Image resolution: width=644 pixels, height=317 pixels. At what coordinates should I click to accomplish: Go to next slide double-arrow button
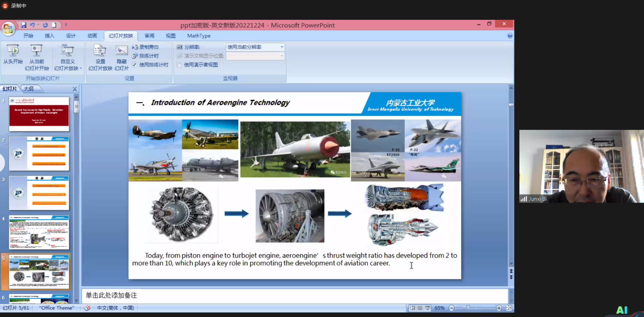click(x=511, y=277)
